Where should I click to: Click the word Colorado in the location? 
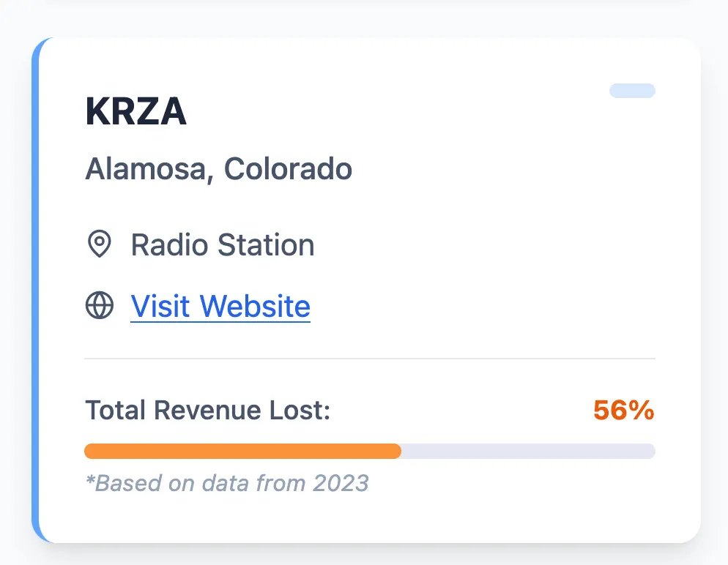point(288,169)
